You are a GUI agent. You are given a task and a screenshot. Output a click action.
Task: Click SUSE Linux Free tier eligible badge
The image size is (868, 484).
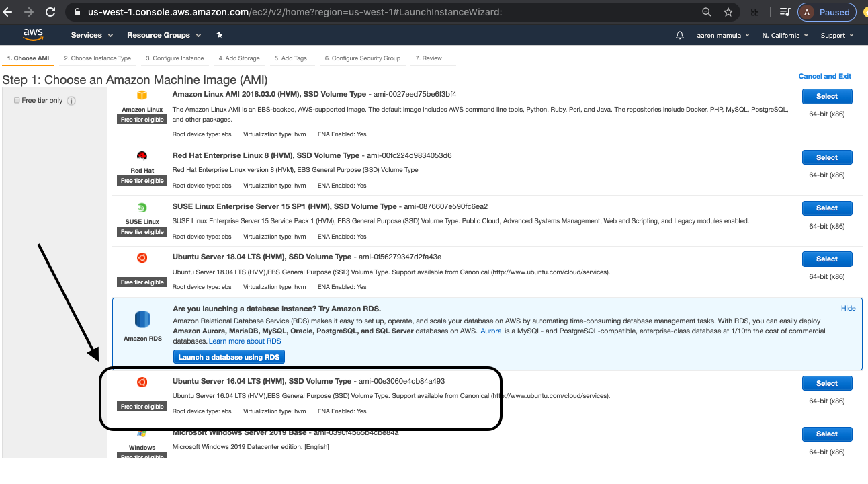(x=142, y=231)
